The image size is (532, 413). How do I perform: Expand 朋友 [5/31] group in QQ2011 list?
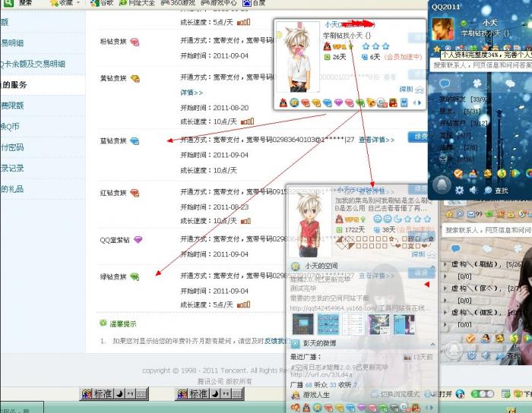(x=460, y=111)
